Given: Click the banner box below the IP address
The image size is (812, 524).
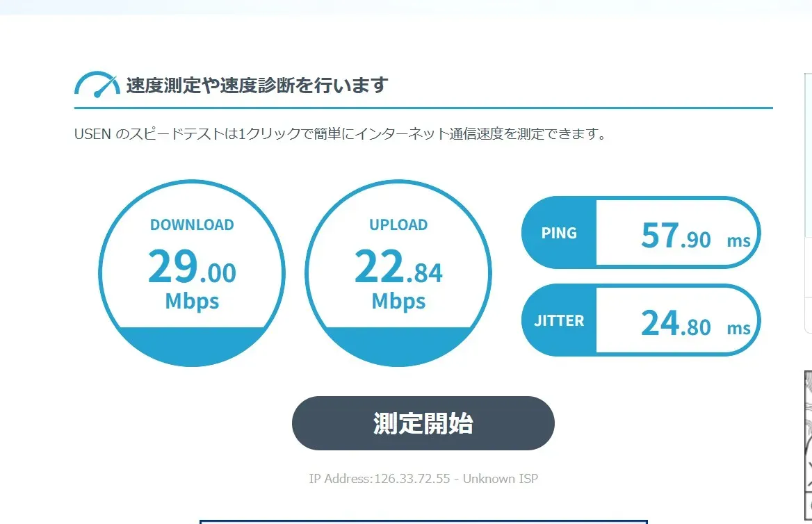Looking at the screenshot, I should click(423, 522).
